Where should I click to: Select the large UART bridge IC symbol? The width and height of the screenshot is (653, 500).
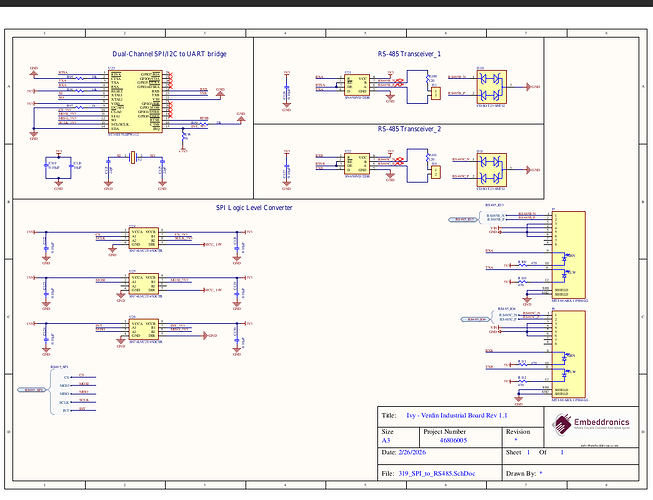(x=135, y=102)
